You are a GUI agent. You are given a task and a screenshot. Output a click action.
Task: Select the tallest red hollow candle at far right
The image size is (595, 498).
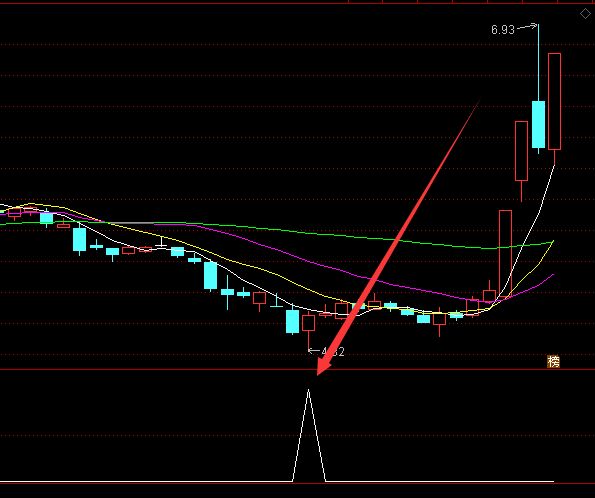(554, 101)
